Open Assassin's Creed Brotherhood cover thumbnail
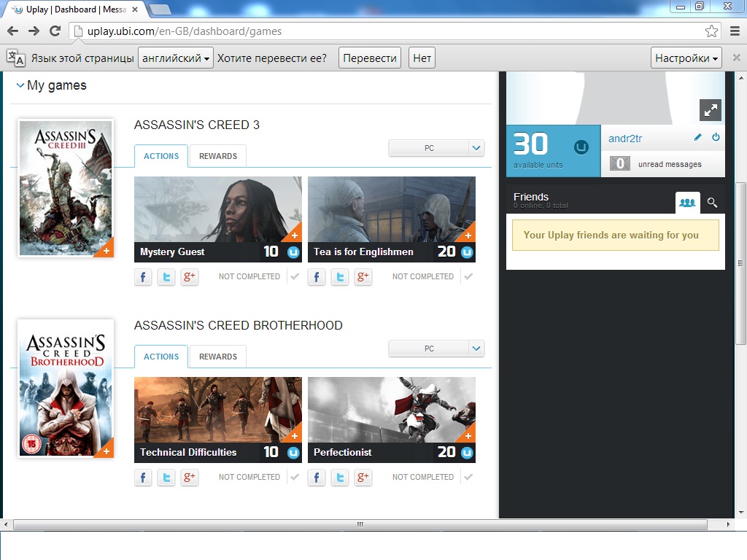 point(66,389)
